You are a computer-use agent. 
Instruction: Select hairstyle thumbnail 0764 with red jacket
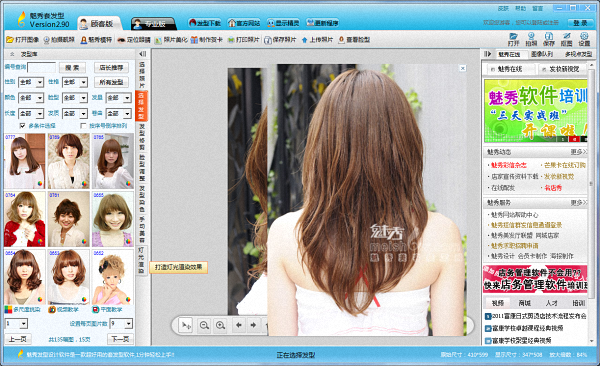(25, 219)
